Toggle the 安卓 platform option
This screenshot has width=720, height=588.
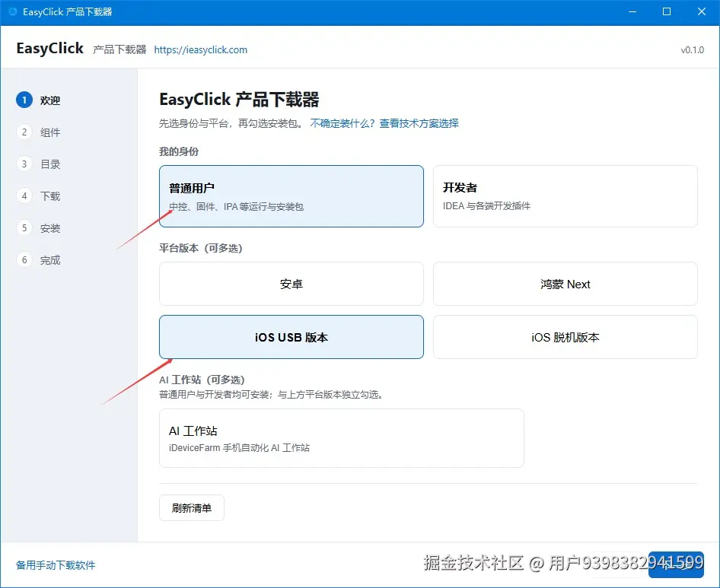[x=292, y=284]
